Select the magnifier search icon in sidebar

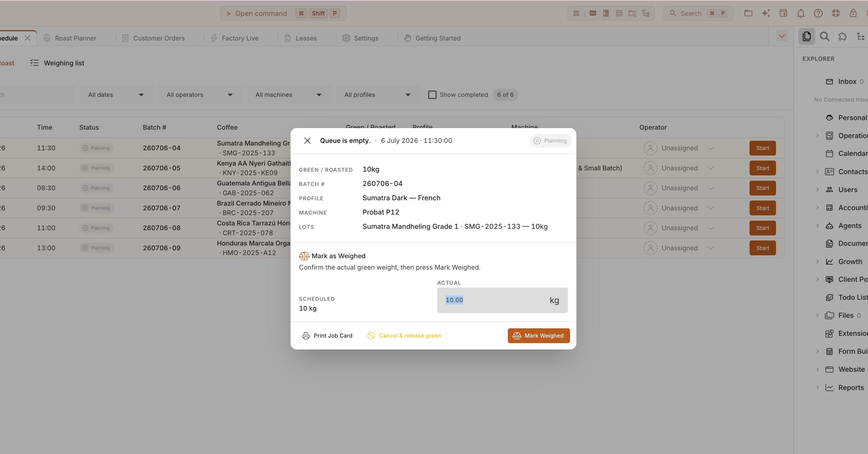tap(825, 36)
